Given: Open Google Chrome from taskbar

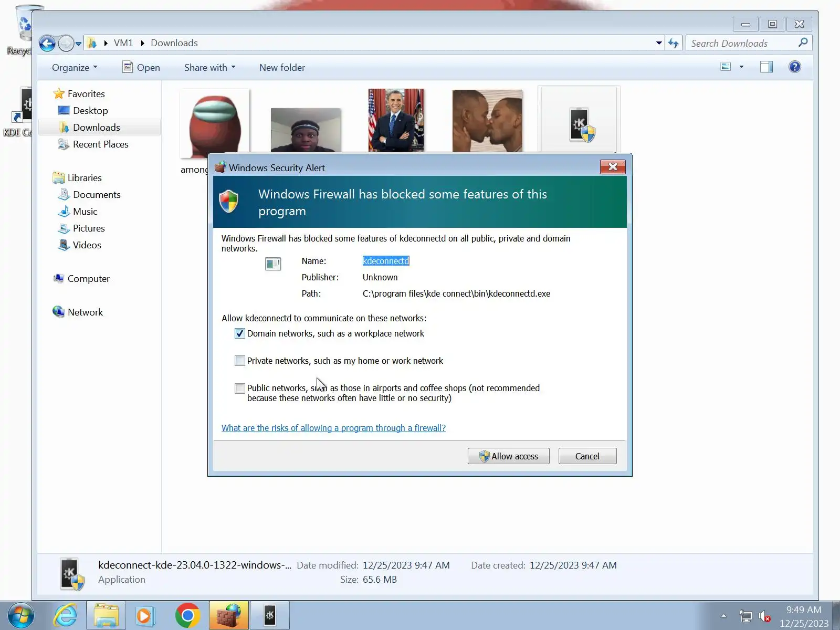Looking at the screenshot, I should (187, 615).
